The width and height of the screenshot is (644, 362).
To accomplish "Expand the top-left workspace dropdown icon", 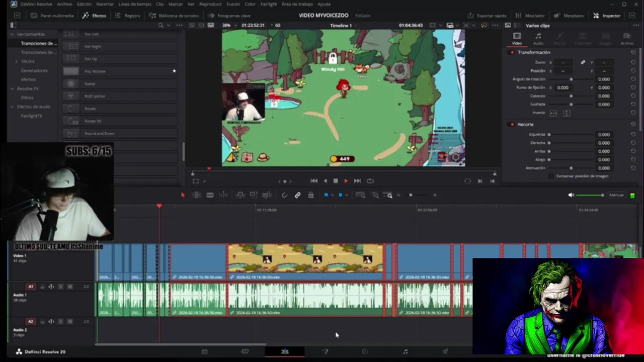I will [x=17, y=16].
